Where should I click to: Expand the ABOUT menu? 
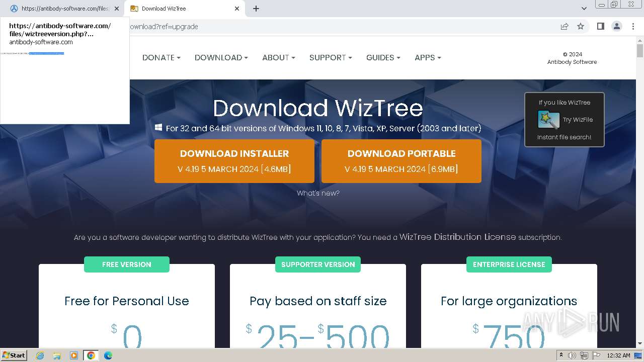pos(279,58)
